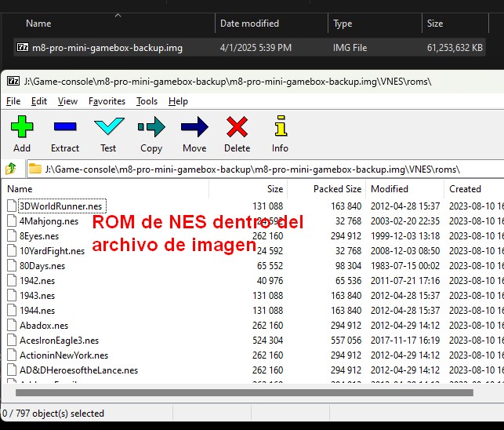This screenshot has height=430, width=504.
Task: Click the green Add plus icon
Action: [x=22, y=127]
